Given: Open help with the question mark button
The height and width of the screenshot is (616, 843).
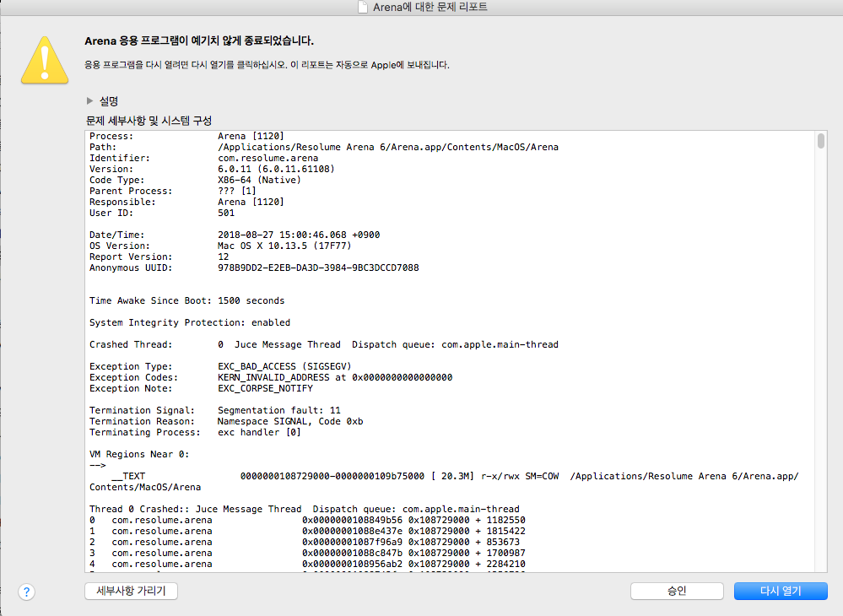Looking at the screenshot, I should 27,592.
